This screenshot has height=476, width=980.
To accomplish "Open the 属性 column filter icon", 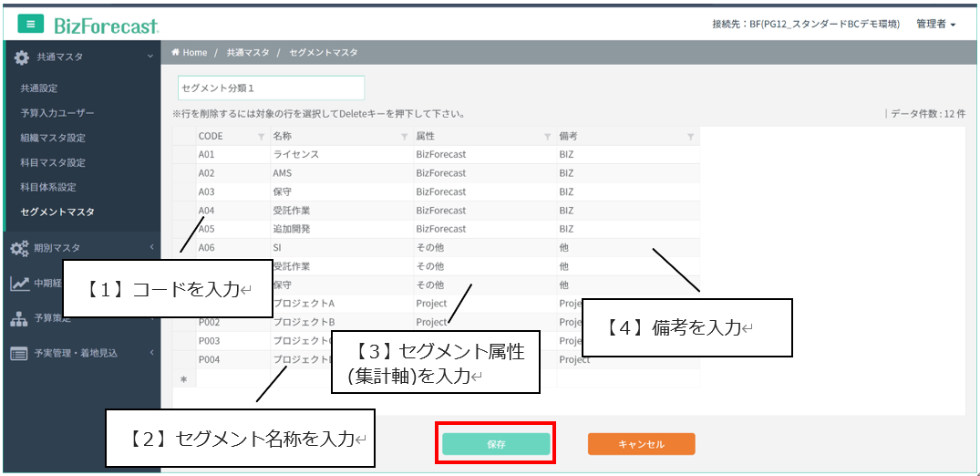I will click(x=548, y=137).
